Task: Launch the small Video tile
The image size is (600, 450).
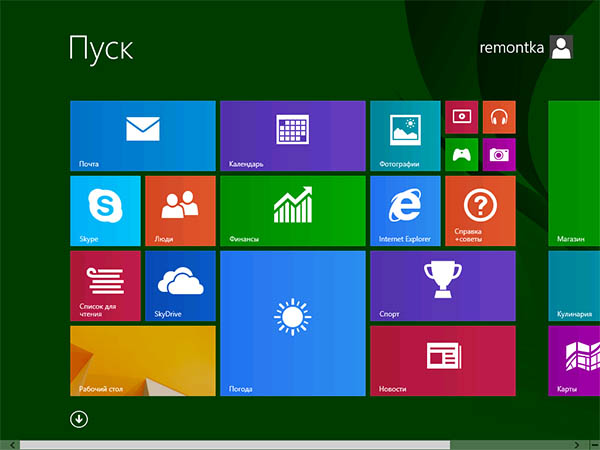Action: (461, 117)
